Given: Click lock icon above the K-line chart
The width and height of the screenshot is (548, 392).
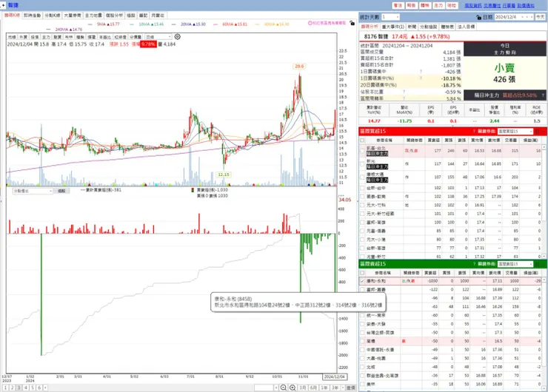Looking at the screenshot, I should point(352,23).
